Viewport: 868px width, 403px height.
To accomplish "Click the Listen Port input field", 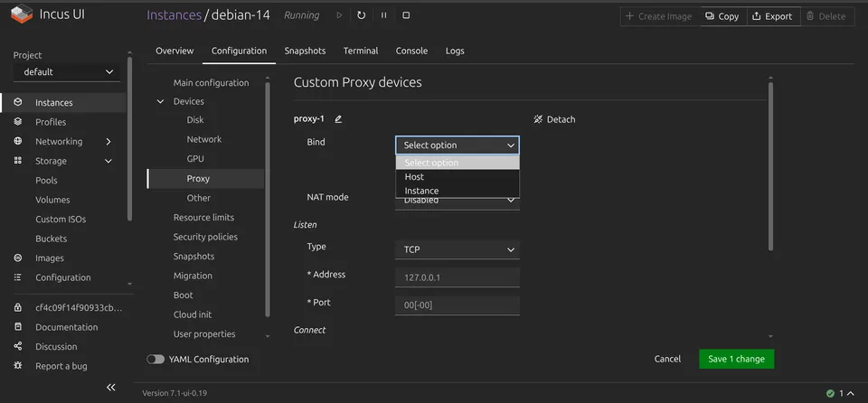I will 458,305.
